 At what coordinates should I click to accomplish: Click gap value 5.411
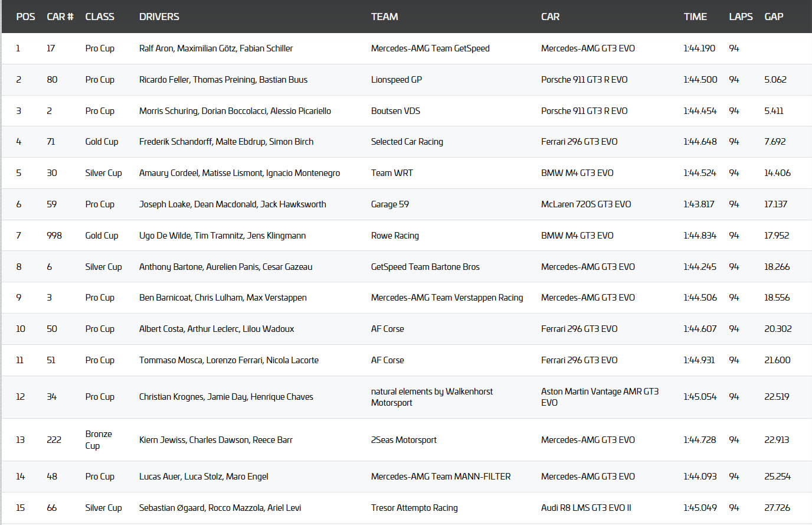click(774, 111)
